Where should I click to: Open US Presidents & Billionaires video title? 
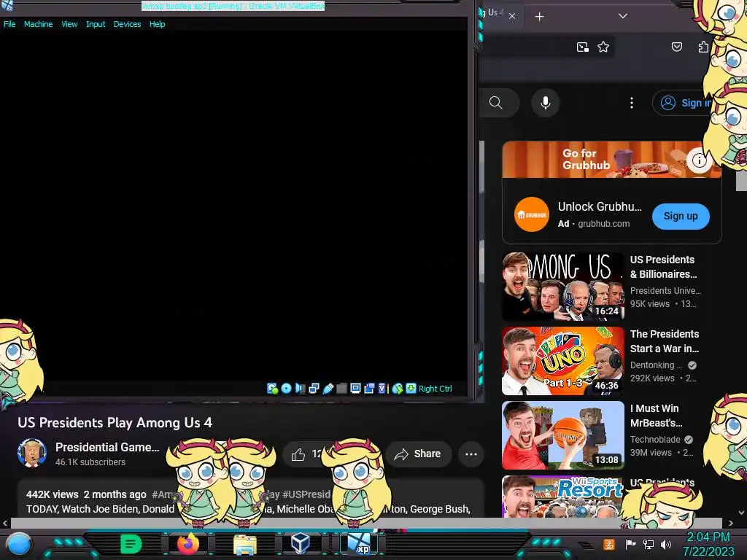click(663, 267)
